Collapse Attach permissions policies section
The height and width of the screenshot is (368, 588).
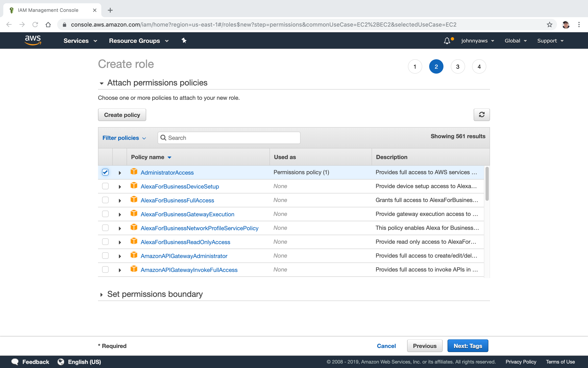tap(101, 83)
